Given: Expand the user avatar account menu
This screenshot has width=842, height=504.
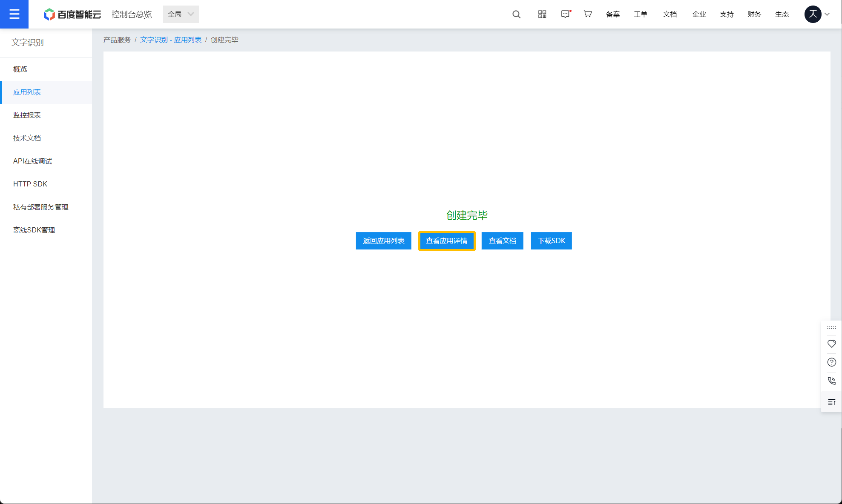Looking at the screenshot, I should point(817,14).
